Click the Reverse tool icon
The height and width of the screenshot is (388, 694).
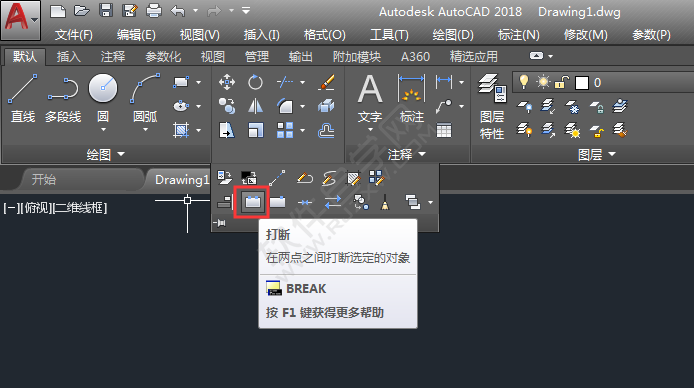click(332, 202)
